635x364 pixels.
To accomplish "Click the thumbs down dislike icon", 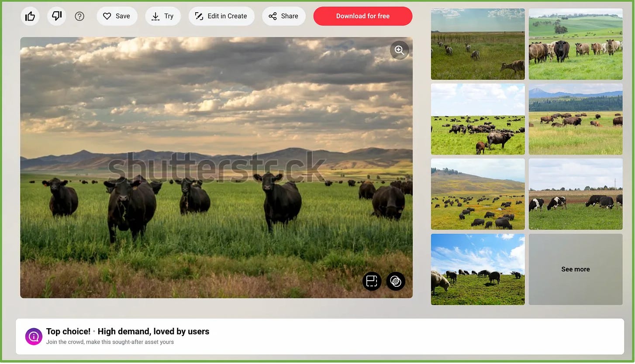I will pyautogui.click(x=57, y=16).
